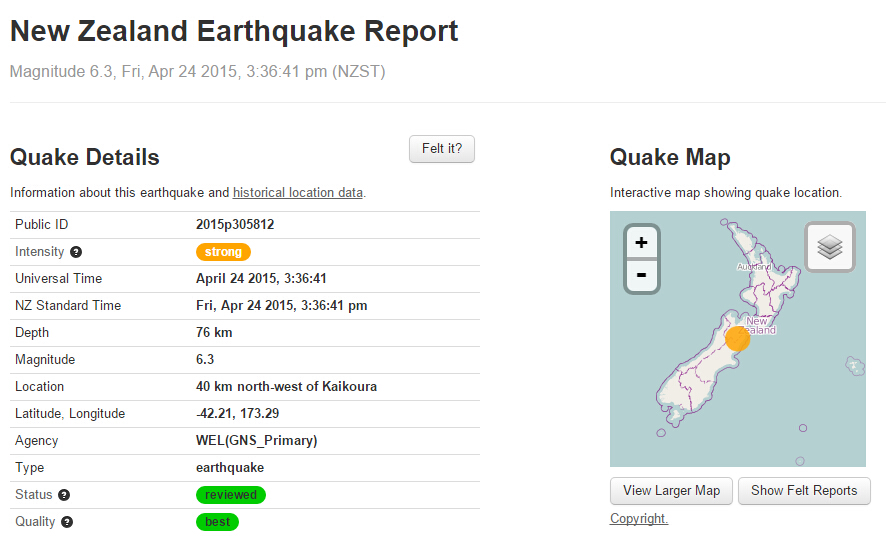Click the green "reviewed" status badge
This screenshot has height=556, width=886.
pyautogui.click(x=231, y=495)
